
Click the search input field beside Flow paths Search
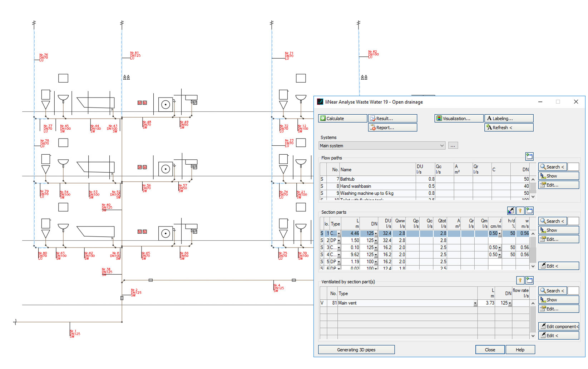[573, 166]
